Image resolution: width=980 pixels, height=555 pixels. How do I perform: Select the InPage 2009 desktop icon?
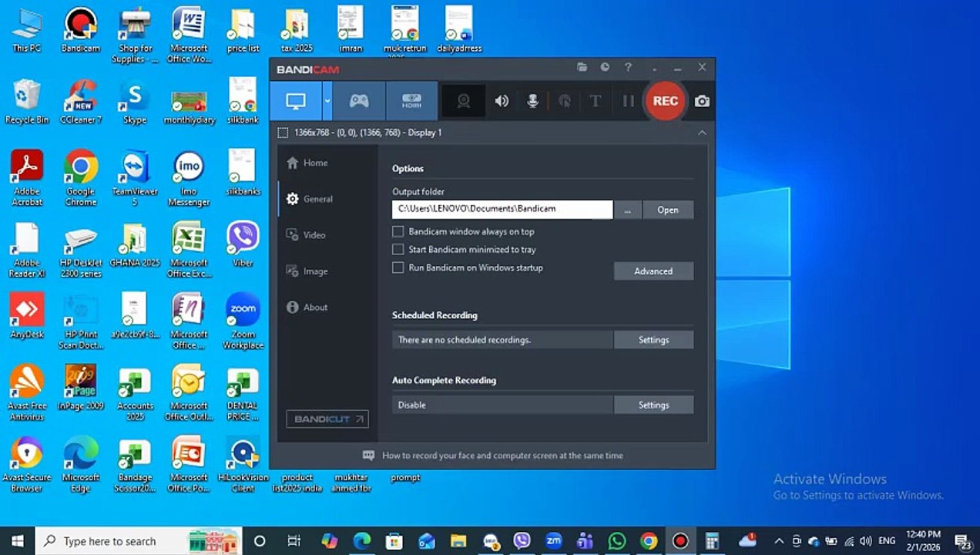81,388
